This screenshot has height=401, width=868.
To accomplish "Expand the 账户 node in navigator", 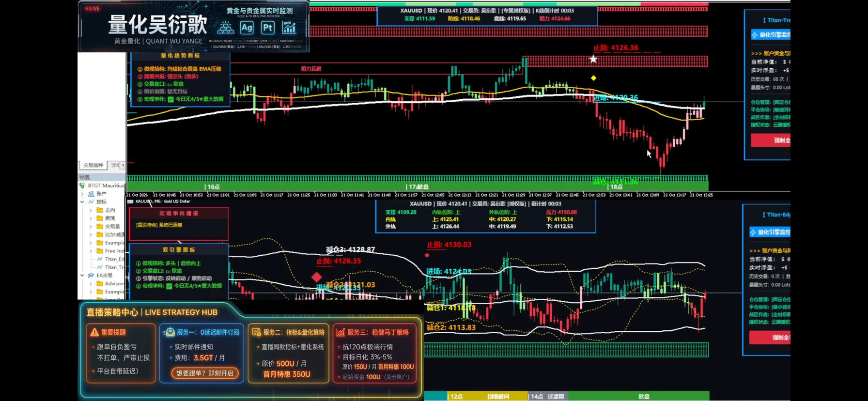I will tap(82, 194).
